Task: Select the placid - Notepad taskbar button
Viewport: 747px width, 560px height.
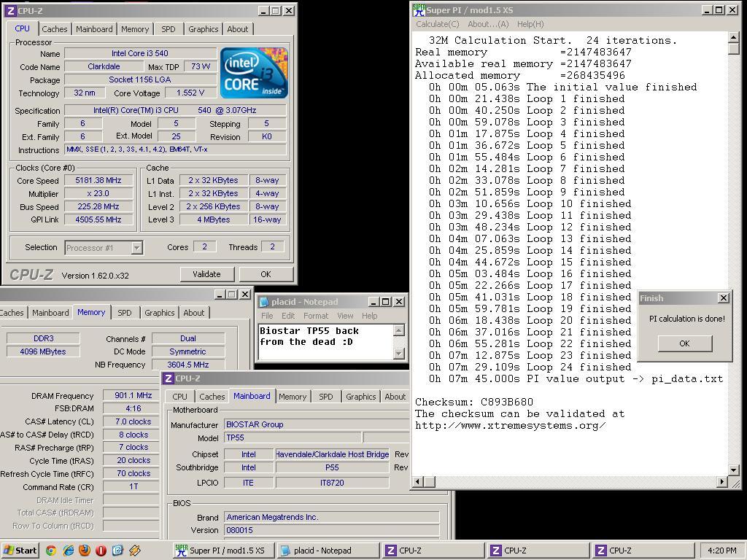Action: (327, 551)
